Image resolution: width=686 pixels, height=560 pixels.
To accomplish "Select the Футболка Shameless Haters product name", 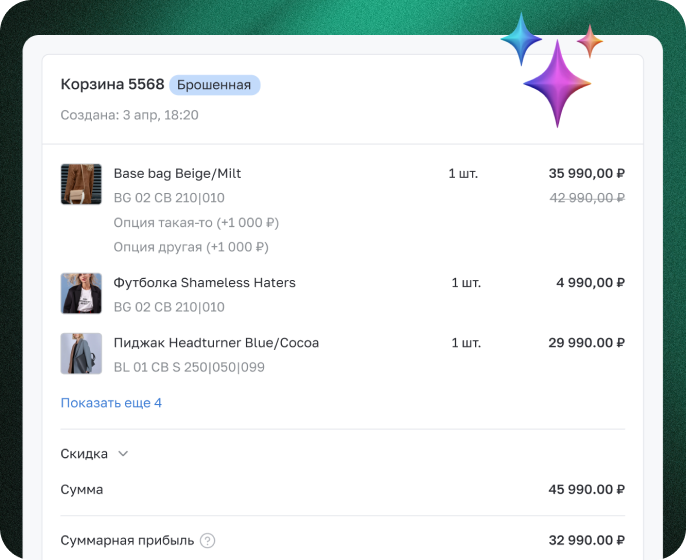I will (x=204, y=283).
